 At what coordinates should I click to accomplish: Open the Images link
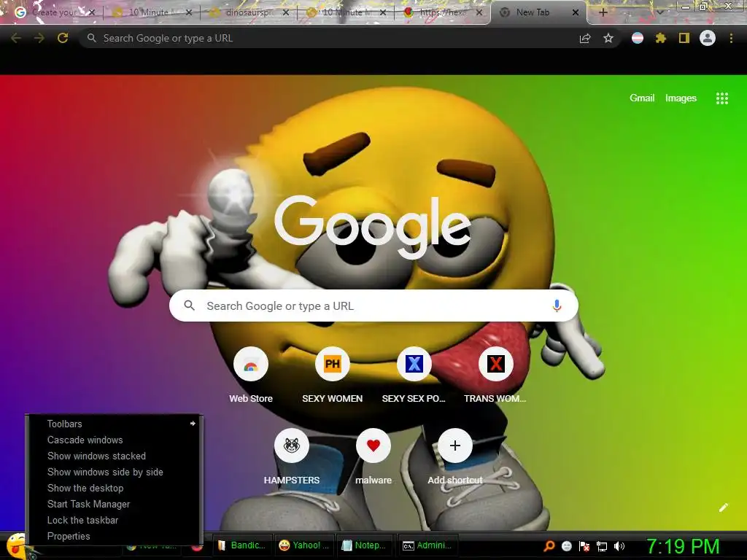click(x=681, y=98)
